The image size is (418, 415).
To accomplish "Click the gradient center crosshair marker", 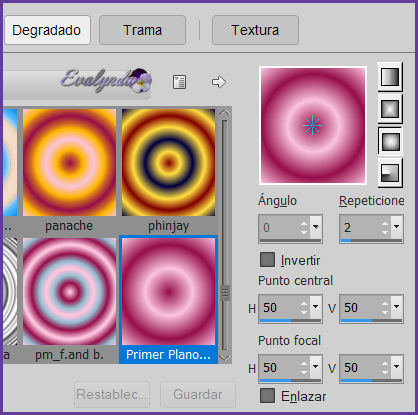I will [312, 125].
